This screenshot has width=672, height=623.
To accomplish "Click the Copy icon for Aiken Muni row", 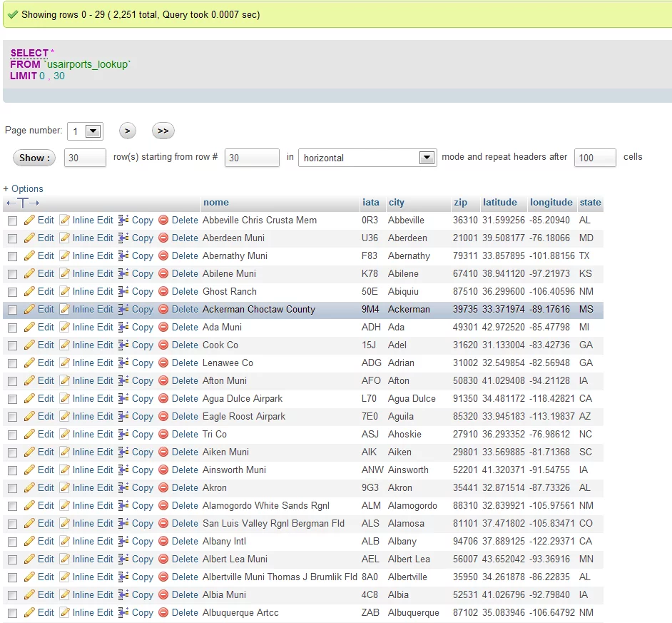I will pos(123,452).
